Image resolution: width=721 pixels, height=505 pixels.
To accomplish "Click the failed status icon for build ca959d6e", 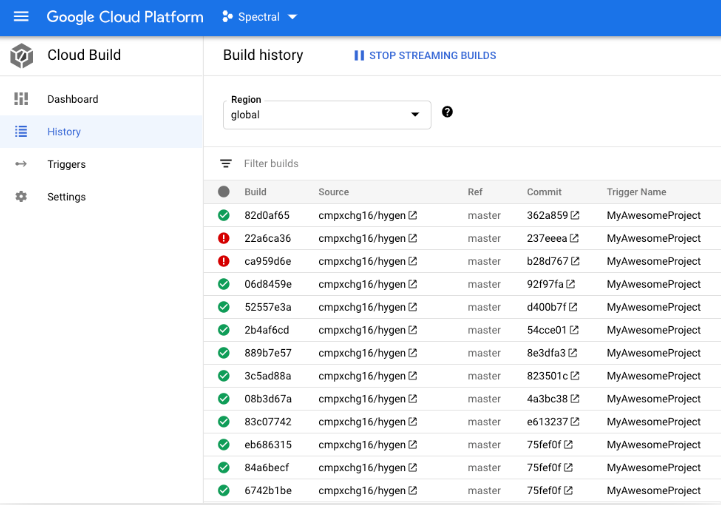I will (224, 261).
